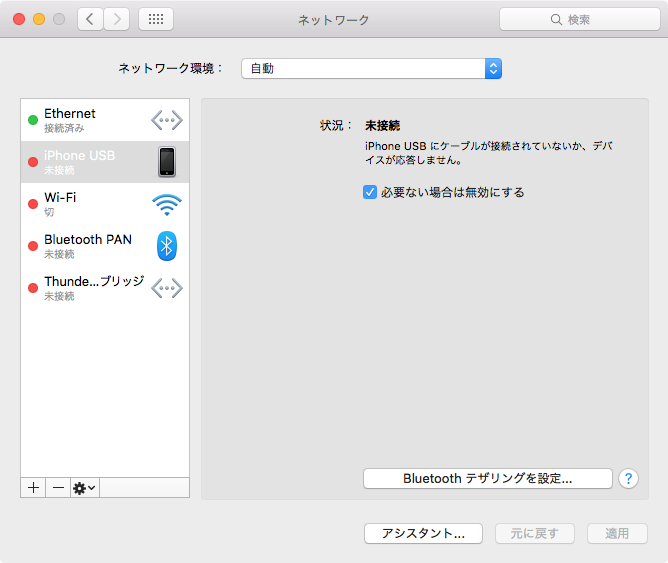Click the Bluetooth logo icon
Viewport: 668px width, 563px height.
[x=167, y=246]
